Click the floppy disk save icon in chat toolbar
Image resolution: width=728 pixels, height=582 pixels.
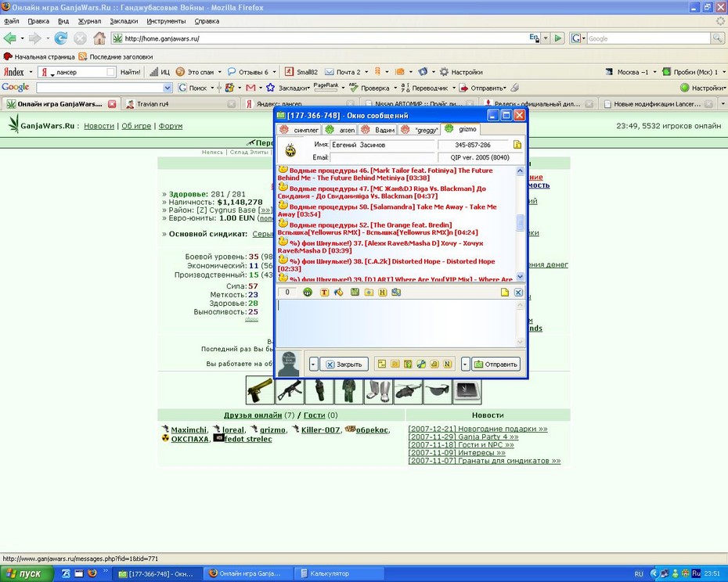(355, 292)
